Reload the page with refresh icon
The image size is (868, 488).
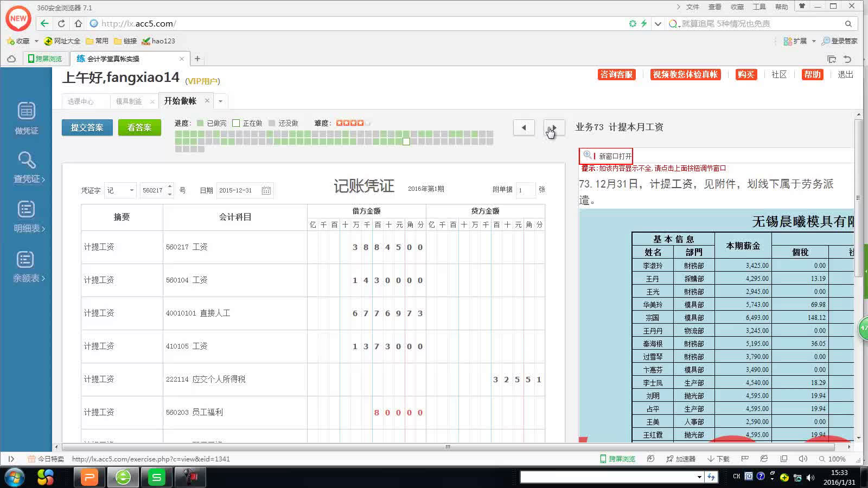click(x=61, y=23)
